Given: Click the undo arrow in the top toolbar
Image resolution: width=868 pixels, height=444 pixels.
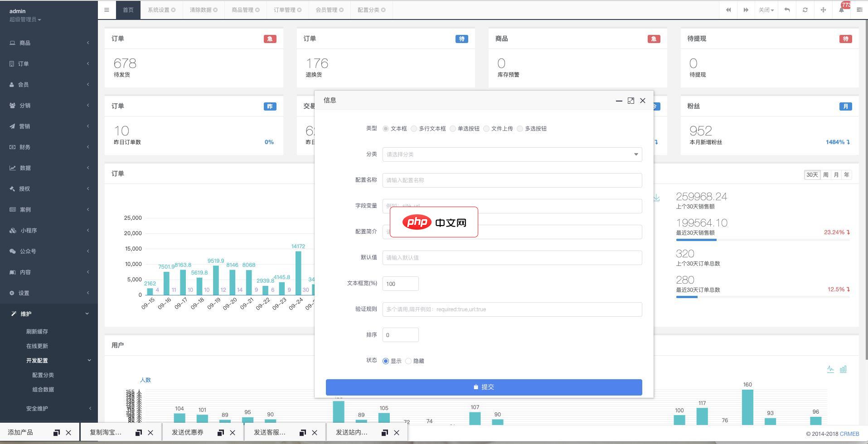Looking at the screenshot, I should (787, 10).
